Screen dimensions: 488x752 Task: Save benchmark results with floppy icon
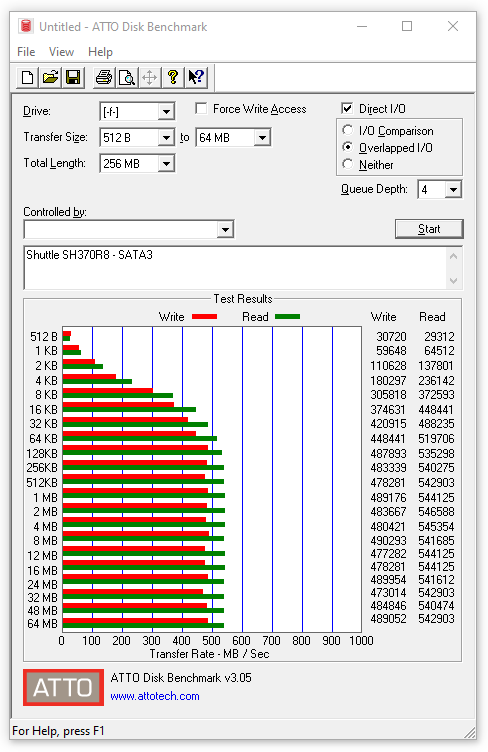(73, 77)
